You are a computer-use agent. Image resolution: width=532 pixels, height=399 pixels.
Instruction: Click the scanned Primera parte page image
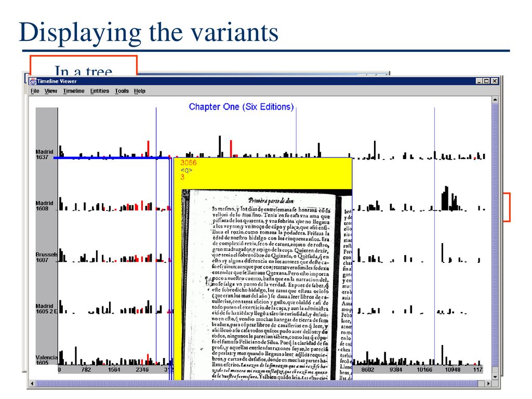point(267,284)
